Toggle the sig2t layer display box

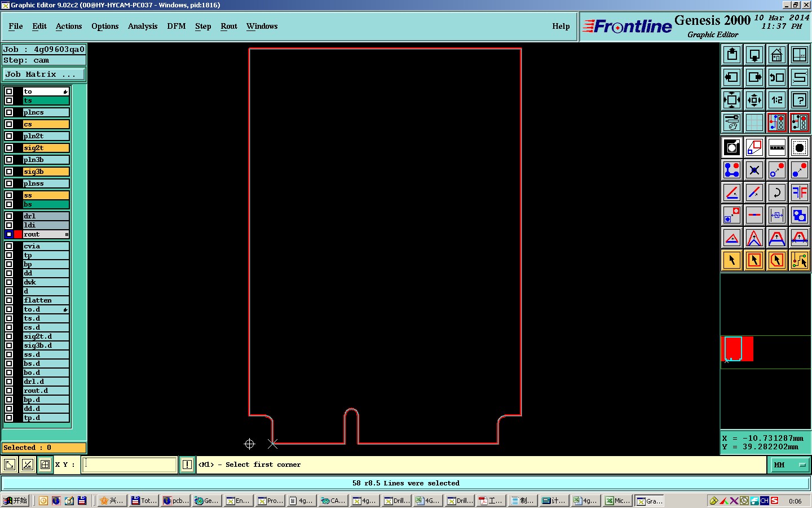tap(9, 148)
